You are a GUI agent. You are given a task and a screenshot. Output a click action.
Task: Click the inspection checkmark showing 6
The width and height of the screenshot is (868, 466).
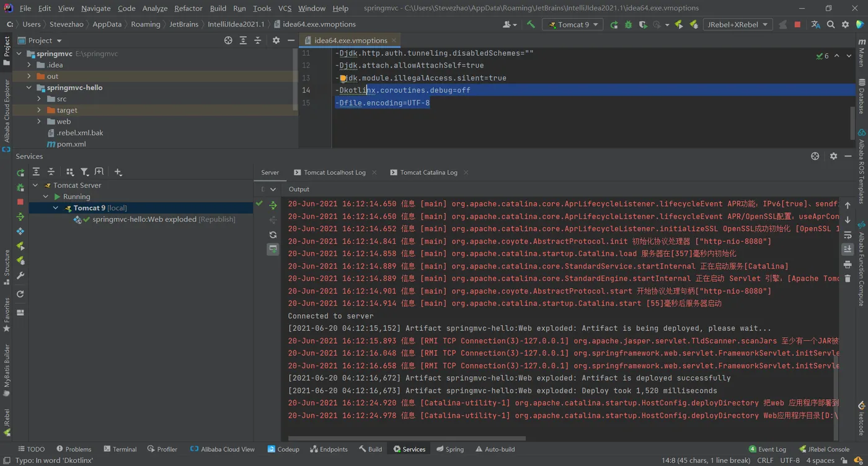(823, 56)
